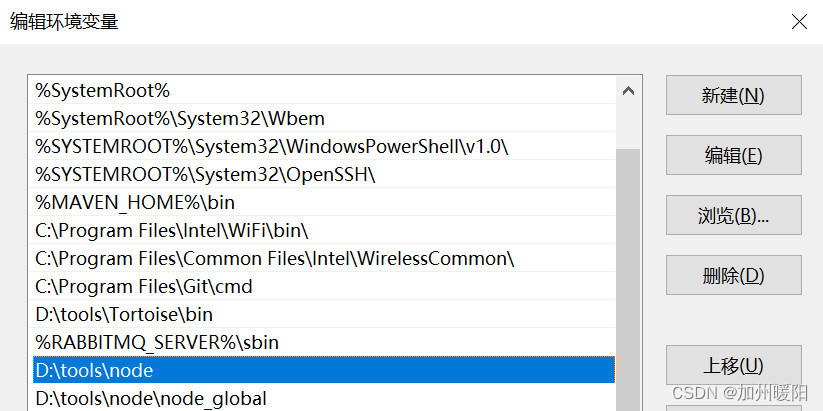This screenshot has height=411, width=823.
Task: Open the 浏览(B)... folder browser
Action: coord(733,215)
